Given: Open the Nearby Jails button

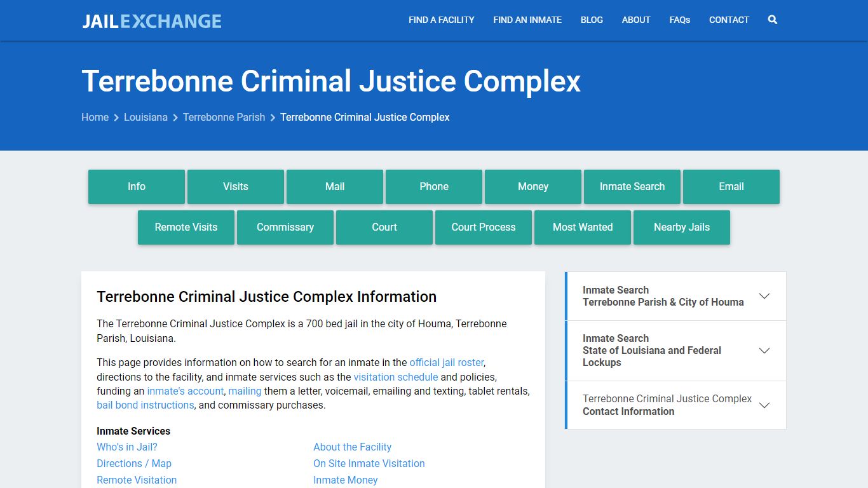Looking at the screenshot, I should 682,227.
